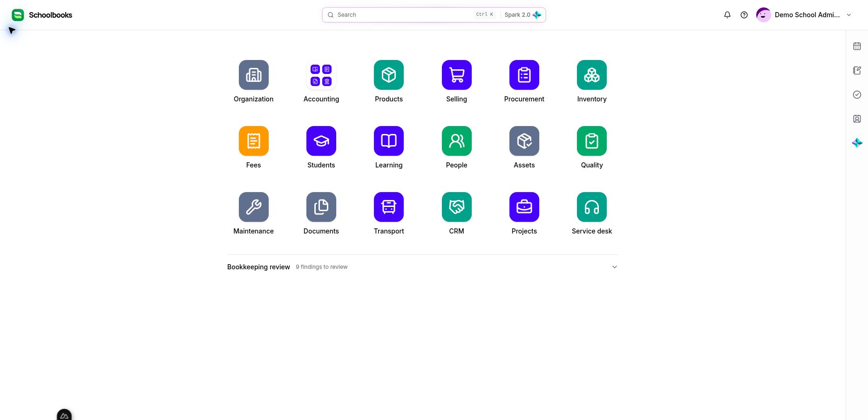868x420 pixels.
Task: Open the Organization module
Action: point(253,75)
